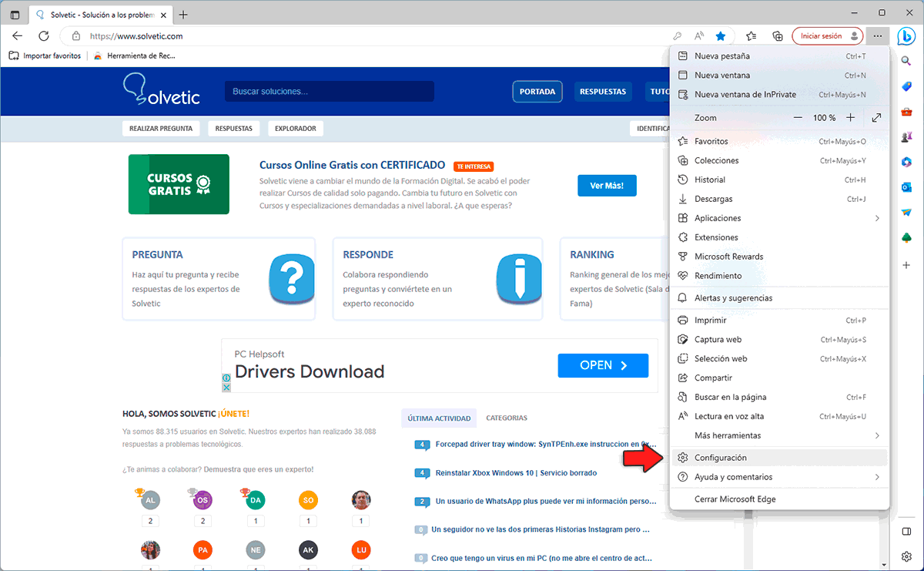Open Historial from the menu

(779, 180)
